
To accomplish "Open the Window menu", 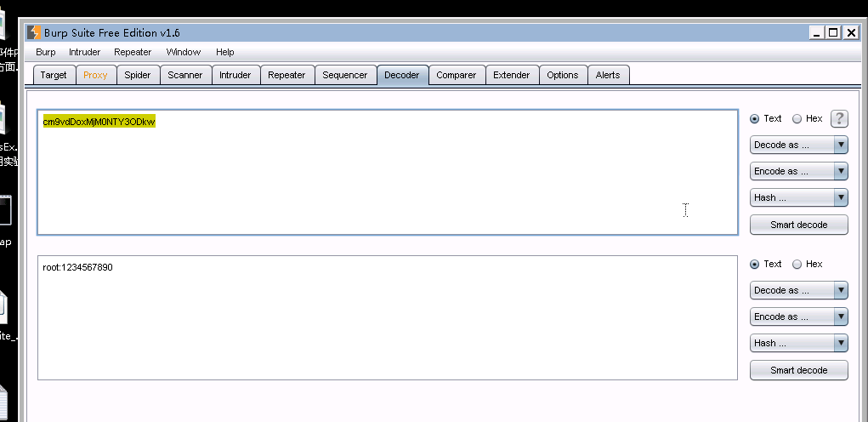I will [x=184, y=52].
